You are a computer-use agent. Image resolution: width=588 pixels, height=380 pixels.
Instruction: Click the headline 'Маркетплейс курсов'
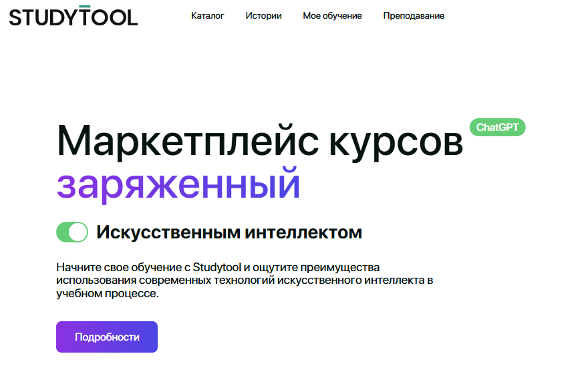[260, 142]
